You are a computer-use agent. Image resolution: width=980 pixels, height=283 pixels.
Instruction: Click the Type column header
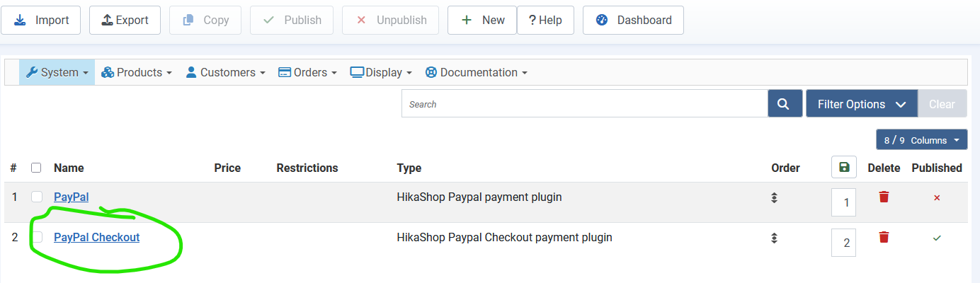click(x=409, y=168)
